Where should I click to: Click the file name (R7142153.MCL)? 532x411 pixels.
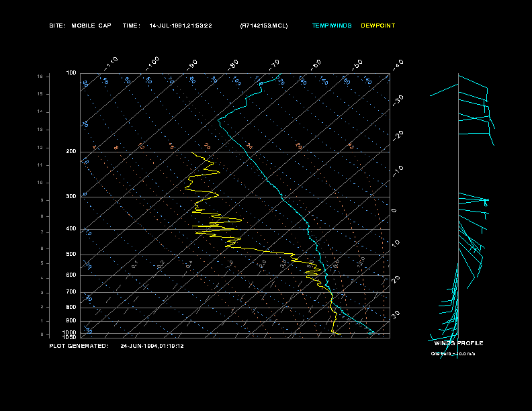(263, 26)
